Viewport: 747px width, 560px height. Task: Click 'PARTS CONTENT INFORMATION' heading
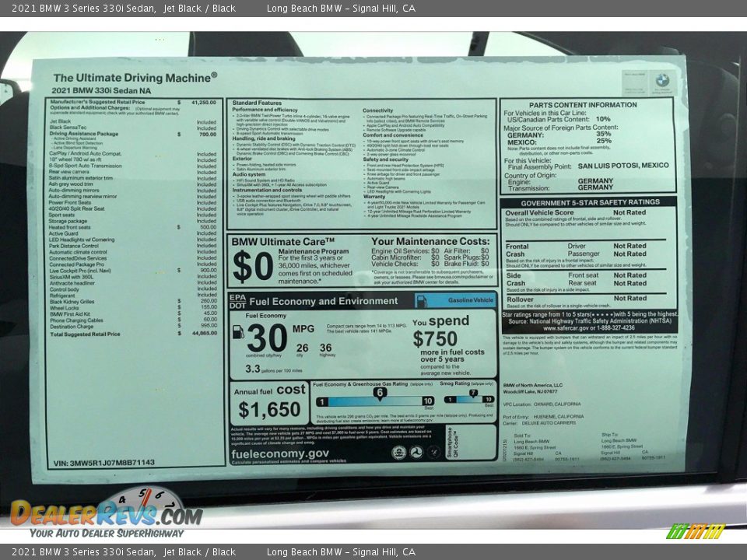click(x=583, y=105)
